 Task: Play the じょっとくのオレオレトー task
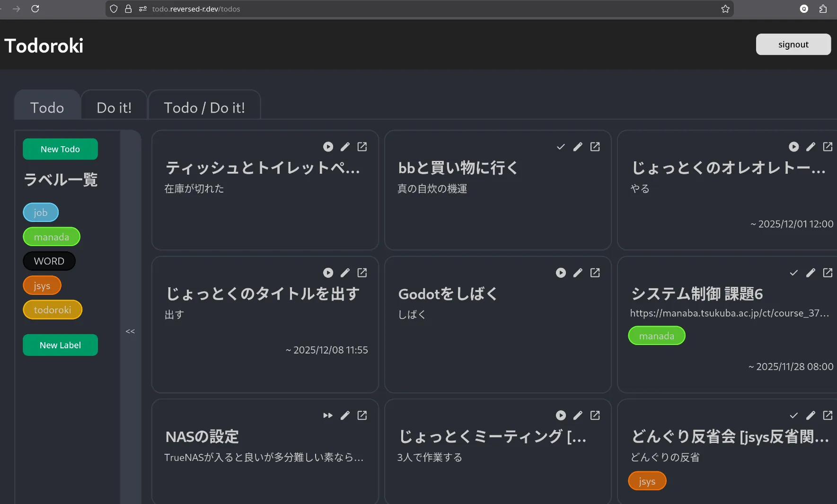point(793,147)
